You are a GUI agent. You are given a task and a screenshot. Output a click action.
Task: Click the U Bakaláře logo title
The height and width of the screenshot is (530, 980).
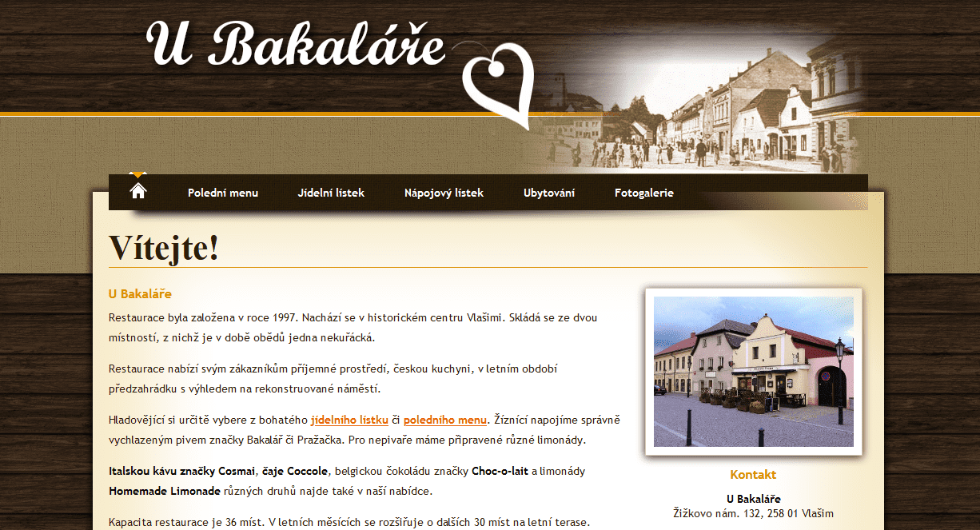click(296, 43)
